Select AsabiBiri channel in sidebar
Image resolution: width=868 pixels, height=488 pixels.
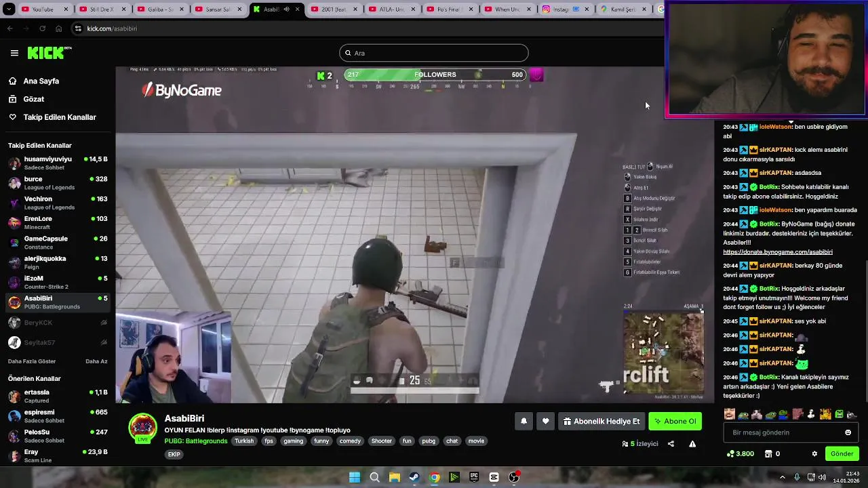point(58,302)
